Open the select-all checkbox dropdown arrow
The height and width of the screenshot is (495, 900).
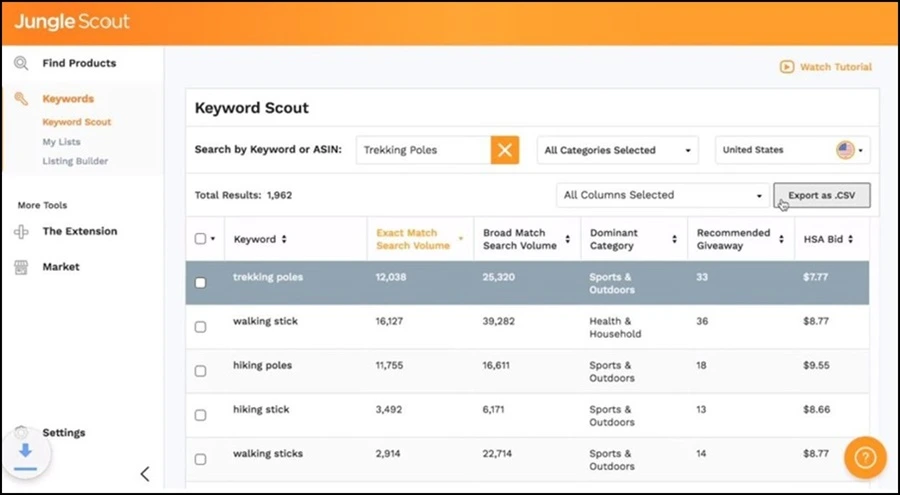tap(213, 239)
